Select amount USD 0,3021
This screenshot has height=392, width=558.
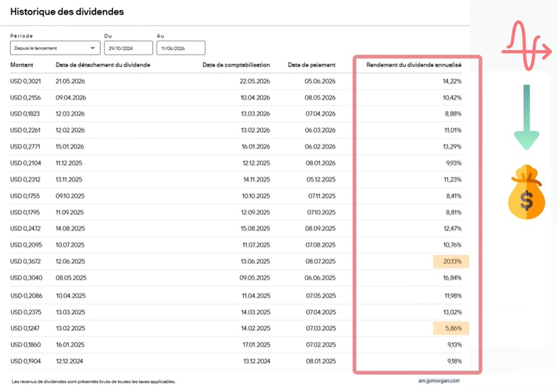tap(25, 81)
